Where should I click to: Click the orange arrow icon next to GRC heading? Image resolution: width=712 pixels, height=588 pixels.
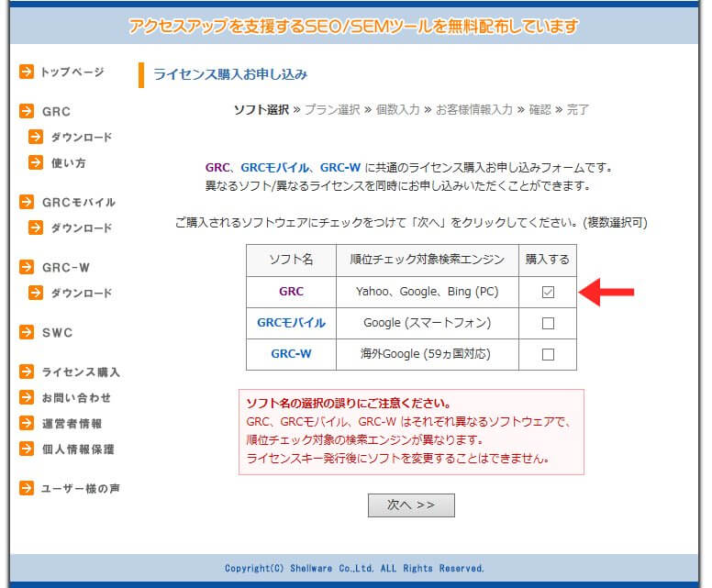pos(27,111)
